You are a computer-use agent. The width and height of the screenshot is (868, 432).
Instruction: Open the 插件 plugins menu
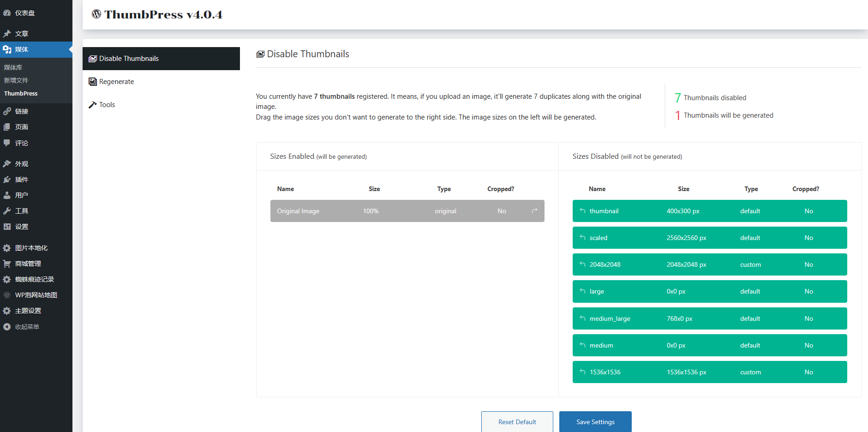click(x=21, y=180)
